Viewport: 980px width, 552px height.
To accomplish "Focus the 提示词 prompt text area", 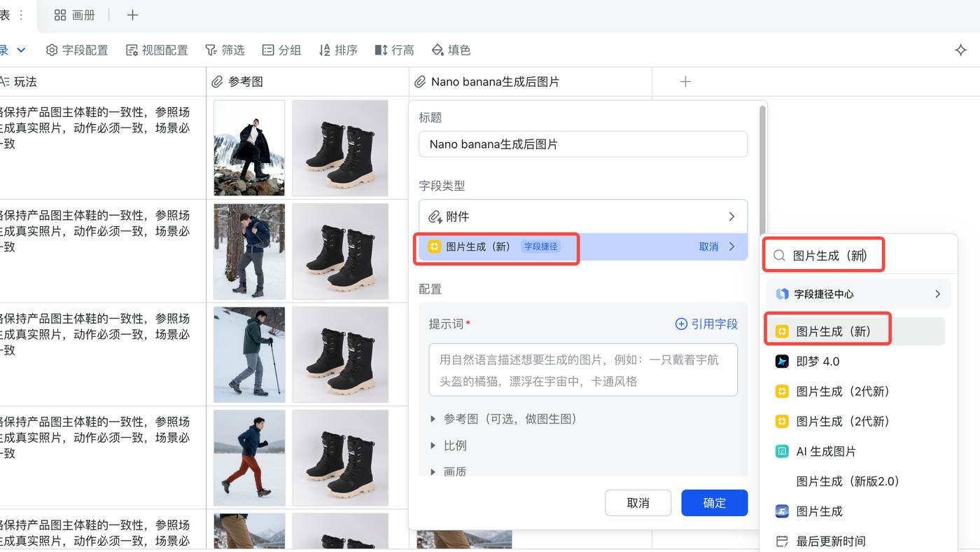I will point(583,370).
